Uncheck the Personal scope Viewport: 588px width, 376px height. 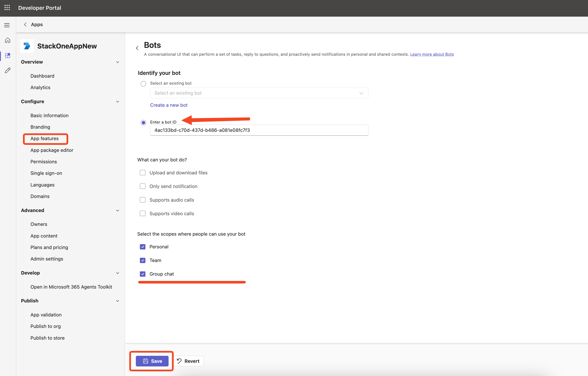pyautogui.click(x=143, y=247)
